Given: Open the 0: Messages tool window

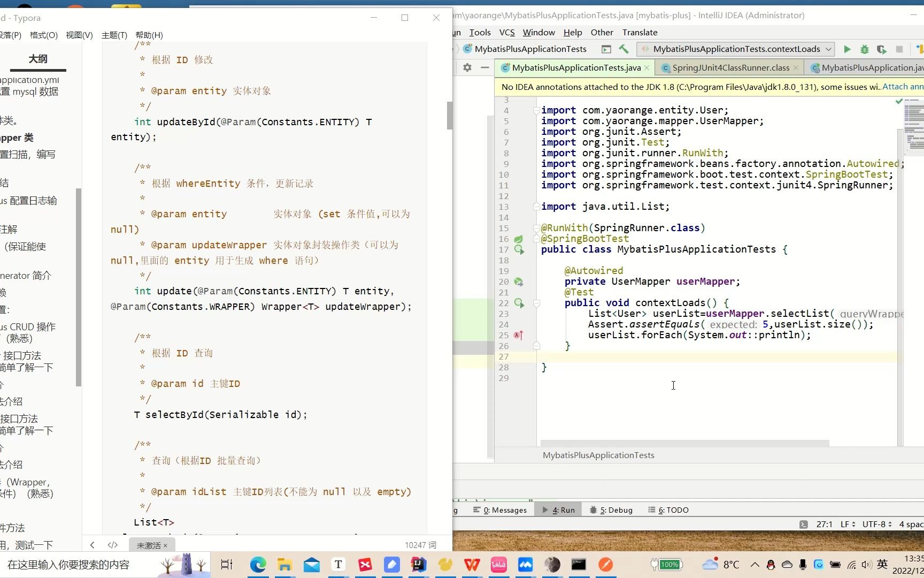Looking at the screenshot, I should pyautogui.click(x=500, y=510).
